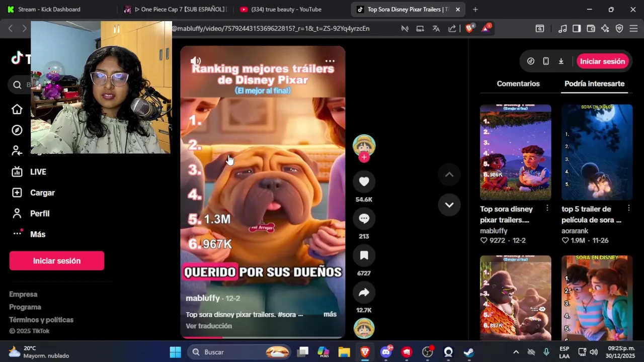Screen dimensions: 644x362
Task: Click the video progress bar
Action: [x=263, y=337]
